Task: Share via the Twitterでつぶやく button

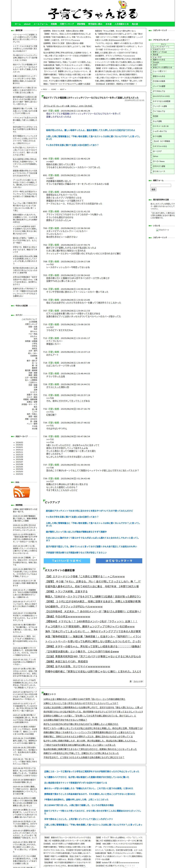Action: click(67, 561)
